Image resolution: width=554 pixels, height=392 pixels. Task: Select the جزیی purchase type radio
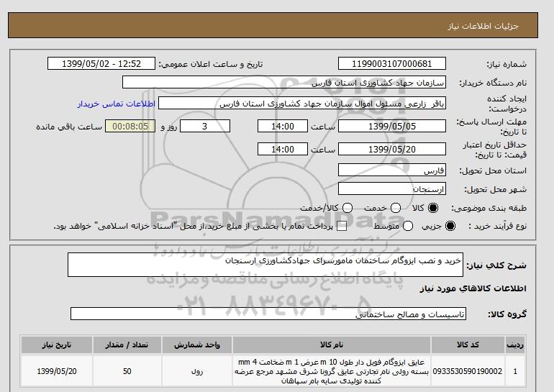click(450, 226)
